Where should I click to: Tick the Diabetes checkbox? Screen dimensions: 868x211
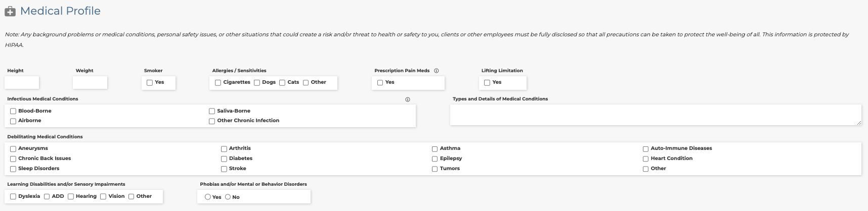(224, 159)
